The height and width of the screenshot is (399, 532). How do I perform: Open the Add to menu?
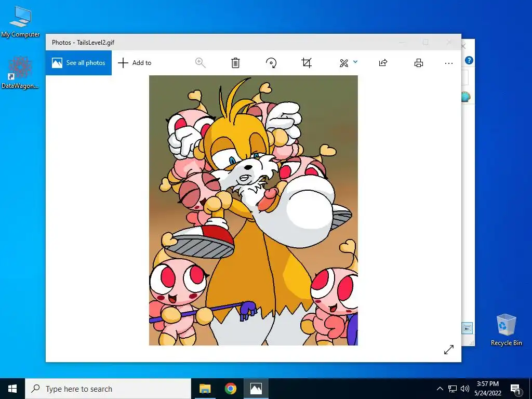(135, 63)
